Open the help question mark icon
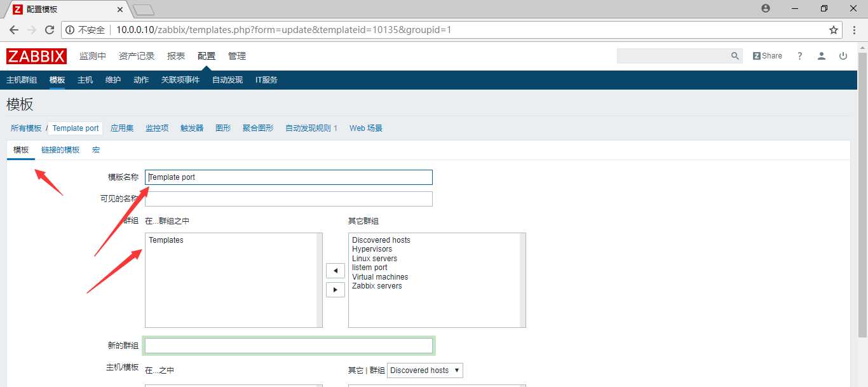Image resolution: width=868 pixels, height=387 pixels. click(800, 56)
